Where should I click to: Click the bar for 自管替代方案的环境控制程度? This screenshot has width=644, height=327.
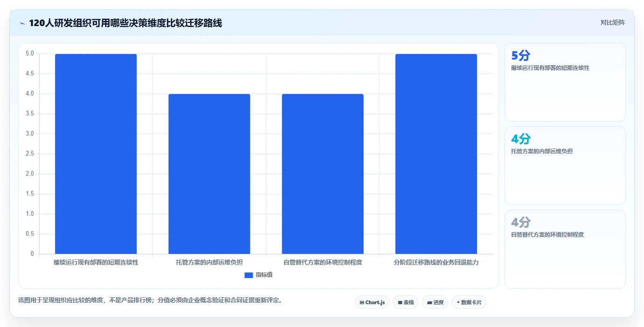pos(323,174)
